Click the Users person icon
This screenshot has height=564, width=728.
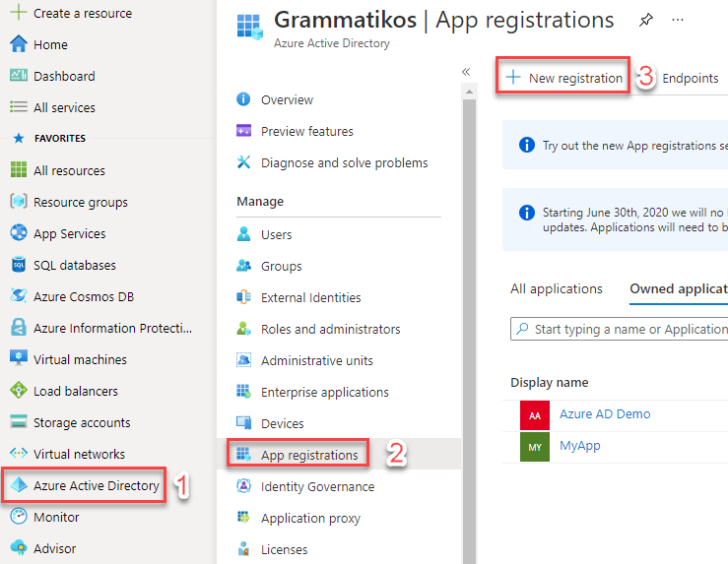pyautogui.click(x=243, y=233)
